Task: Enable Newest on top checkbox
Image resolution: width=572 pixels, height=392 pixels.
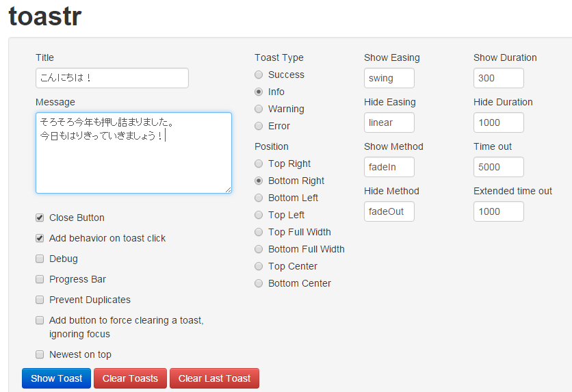Action: 40,354
